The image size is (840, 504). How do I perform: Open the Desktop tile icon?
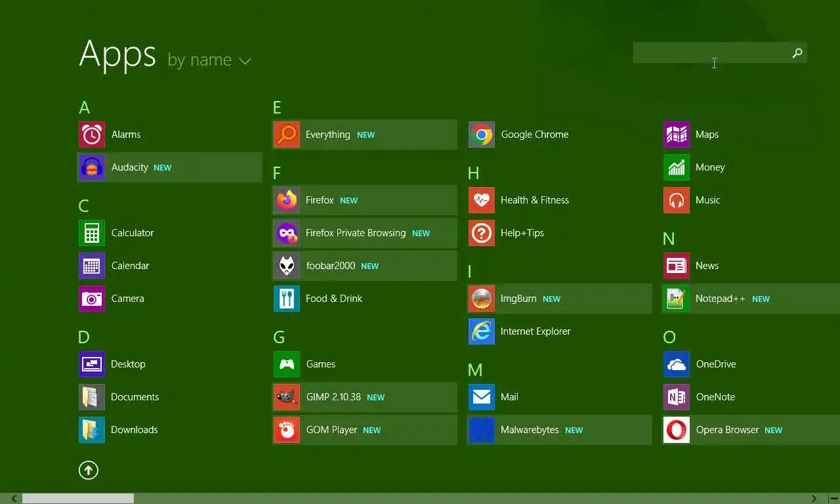tap(92, 364)
